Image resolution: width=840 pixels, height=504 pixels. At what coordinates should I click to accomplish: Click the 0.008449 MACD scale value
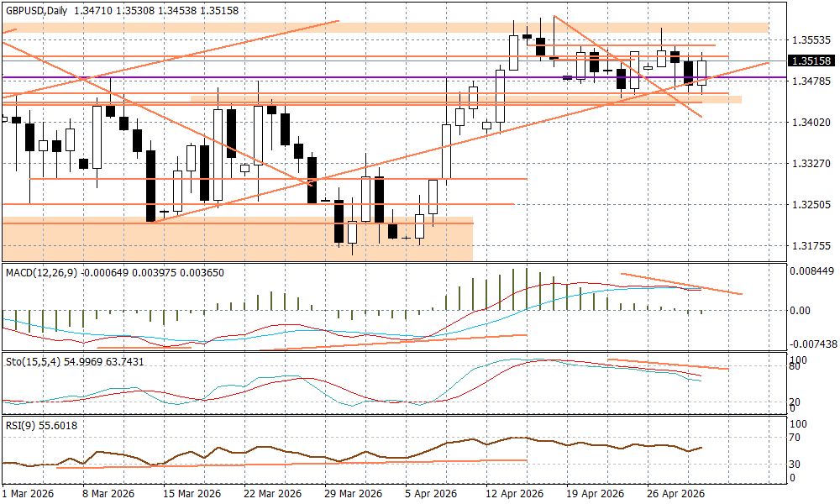point(813,271)
